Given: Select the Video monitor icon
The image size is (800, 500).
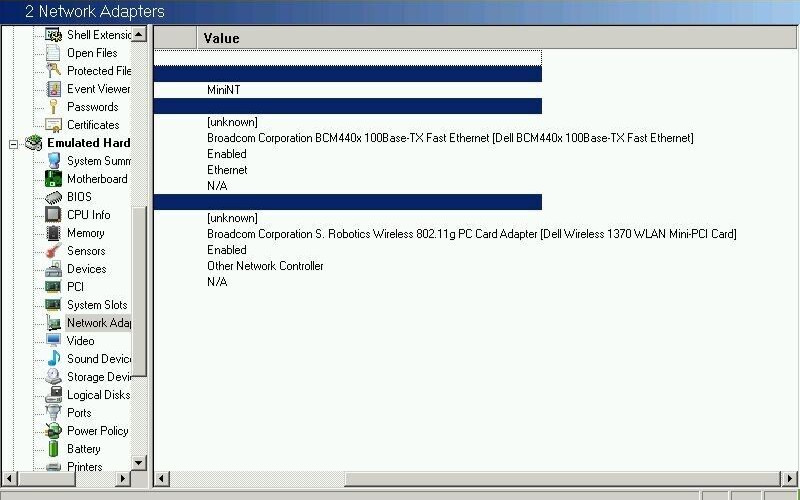Looking at the screenshot, I should [53, 340].
